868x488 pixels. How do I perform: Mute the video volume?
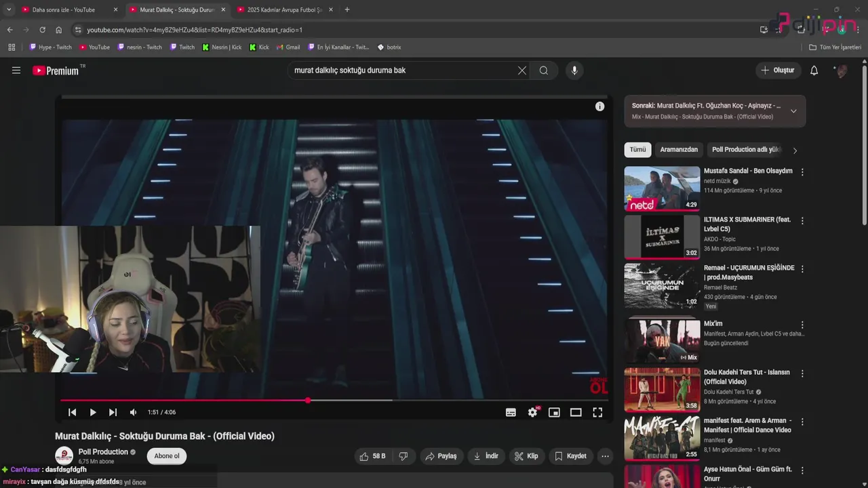(133, 412)
